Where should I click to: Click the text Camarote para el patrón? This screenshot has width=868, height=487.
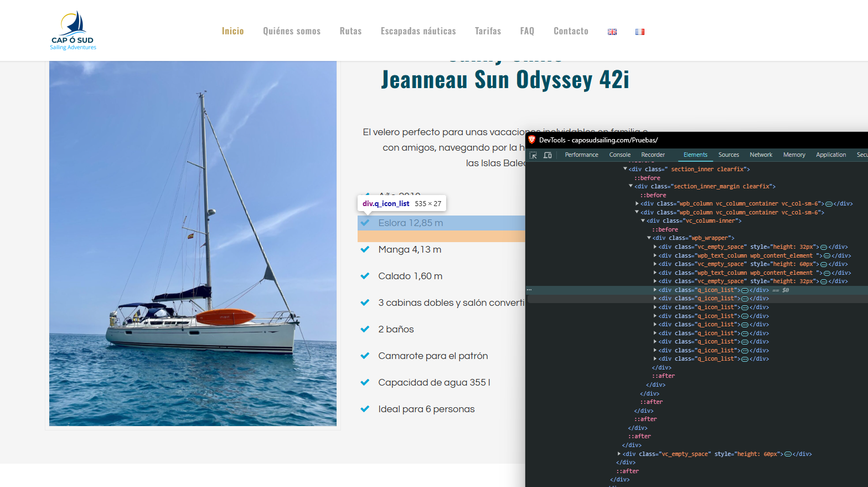433,356
